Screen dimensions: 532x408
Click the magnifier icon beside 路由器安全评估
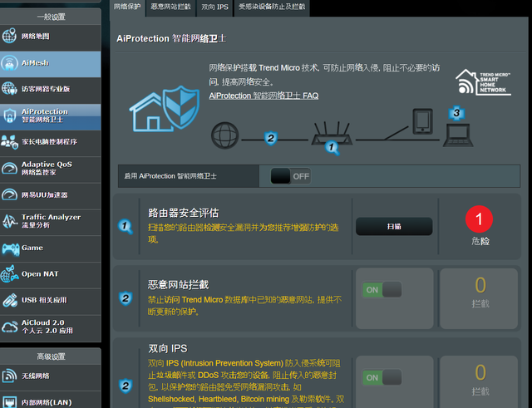tap(125, 226)
